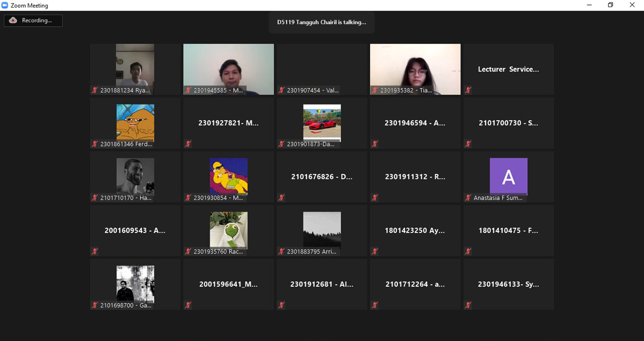Select the red car profile picture tile
This screenshot has height=341, width=644.
point(322,123)
